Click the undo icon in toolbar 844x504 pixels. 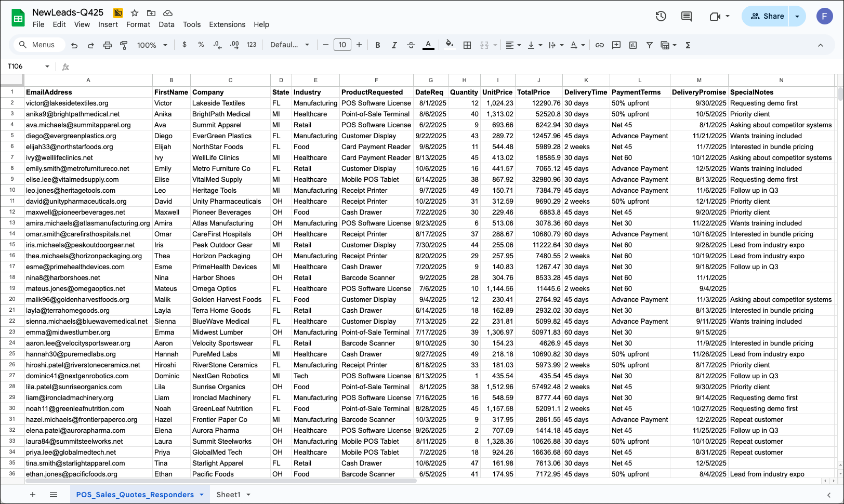point(74,45)
